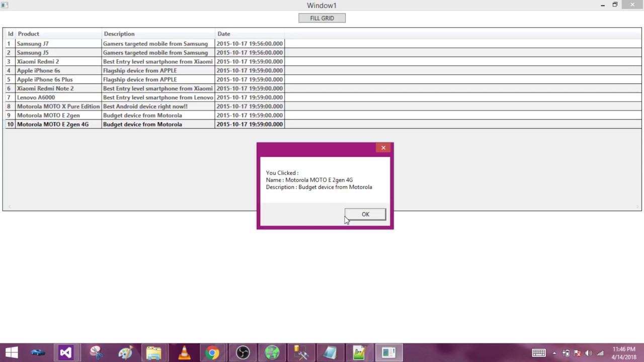Open the tools/network icon in the taskbar
Screen dimensions: 644x362
[301, 352]
